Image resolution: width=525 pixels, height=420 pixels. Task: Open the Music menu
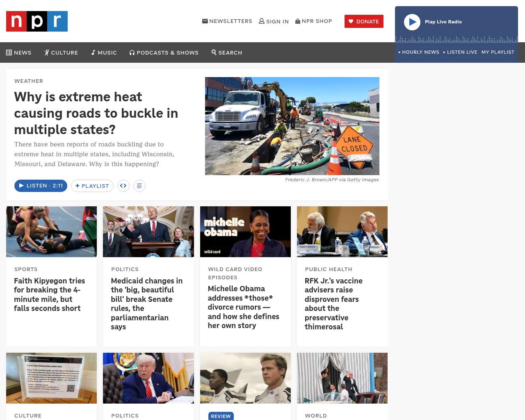tap(104, 52)
